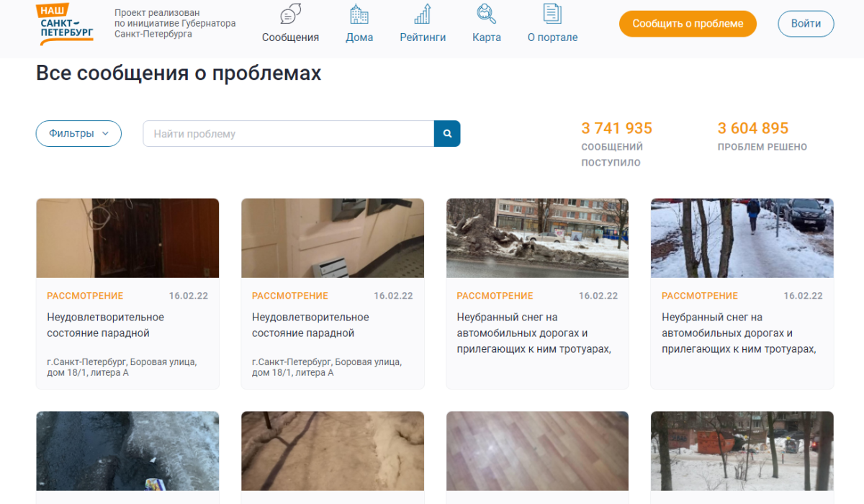
Task: Open Рейтинги using the bar chart icon
Action: pyautogui.click(x=423, y=16)
